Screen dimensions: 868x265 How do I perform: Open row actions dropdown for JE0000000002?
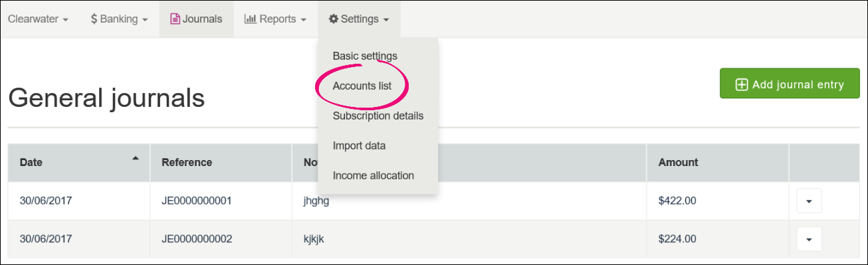pos(809,238)
